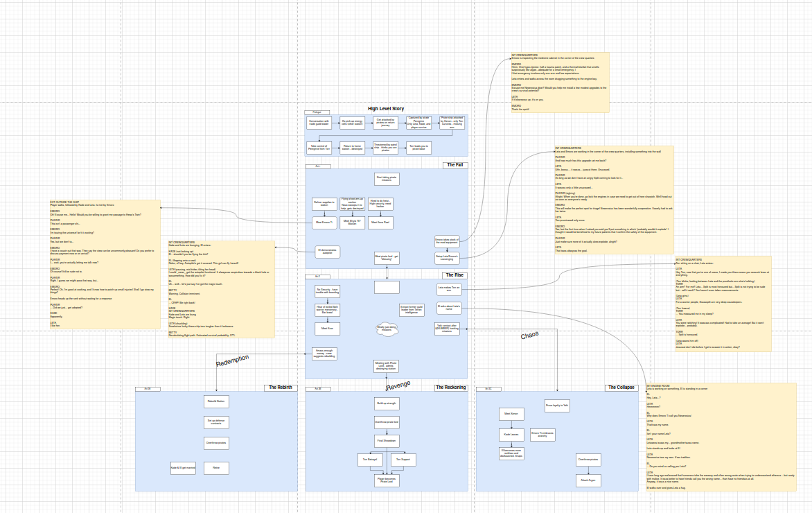Select the 'Return to home station...destroyed' node
The height and width of the screenshot is (513, 812).
tap(352, 148)
